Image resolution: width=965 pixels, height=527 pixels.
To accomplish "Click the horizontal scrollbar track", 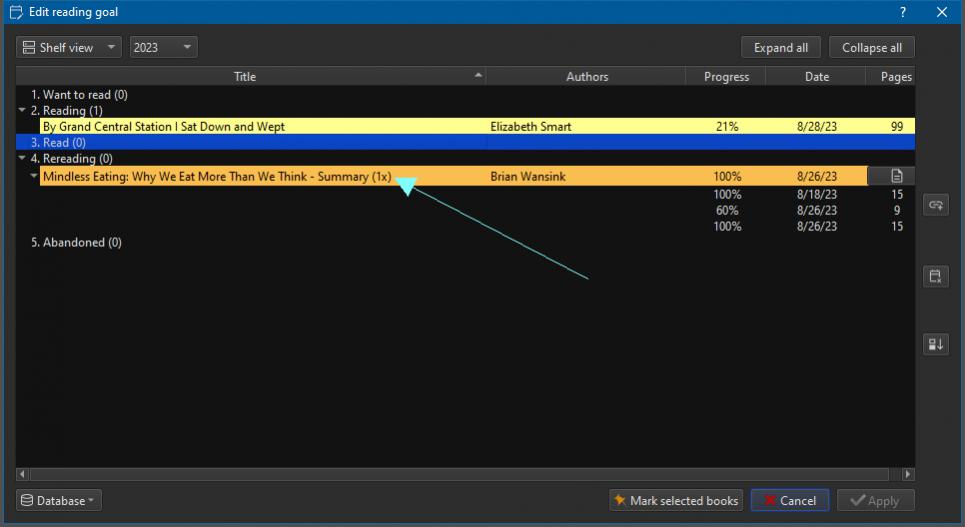I will point(459,474).
